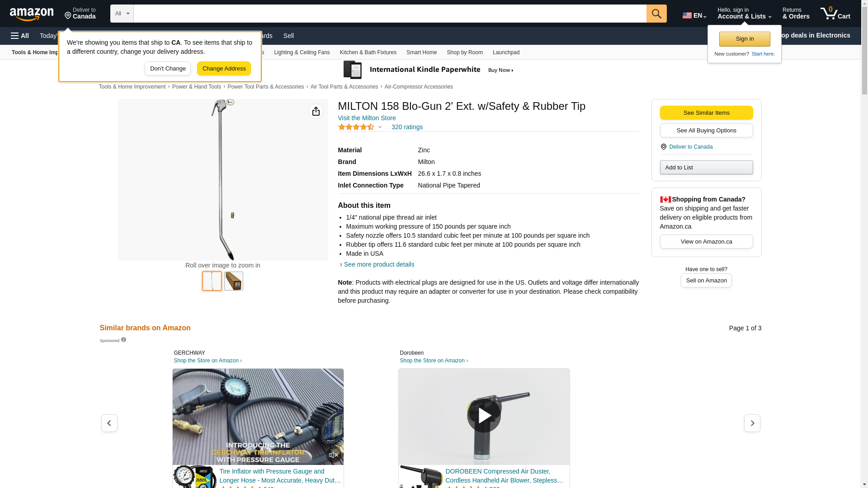Unmute the GERCHWAY video ad

pos(334,455)
